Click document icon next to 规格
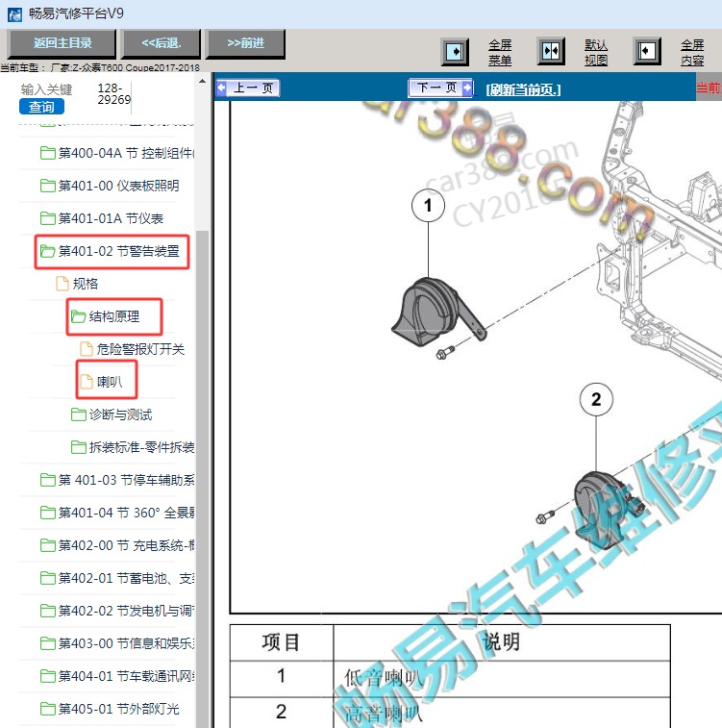 pyautogui.click(x=62, y=284)
